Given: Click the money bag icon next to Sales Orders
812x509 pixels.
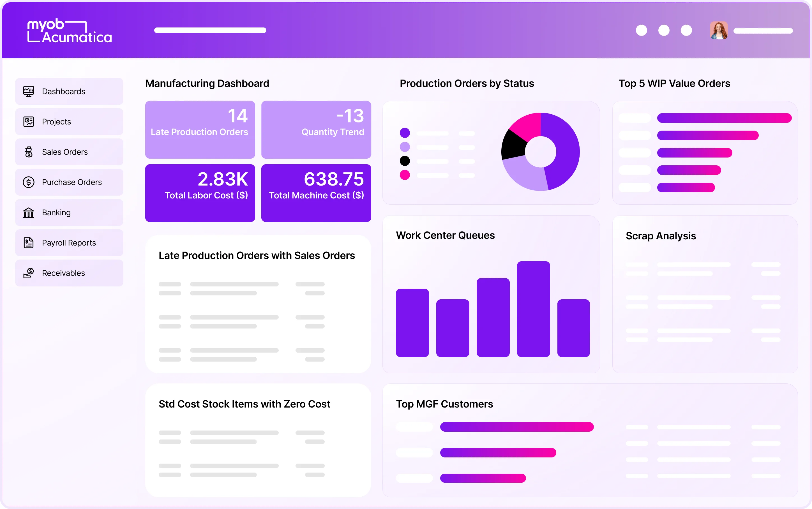Looking at the screenshot, I should pos(29,152).
